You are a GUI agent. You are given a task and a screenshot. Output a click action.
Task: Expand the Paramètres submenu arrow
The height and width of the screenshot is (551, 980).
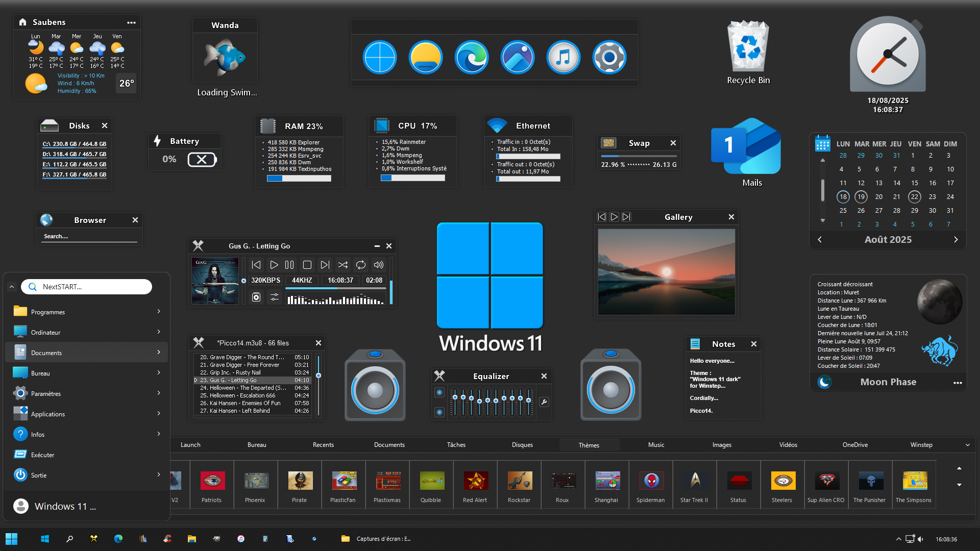tap(159, 393)
